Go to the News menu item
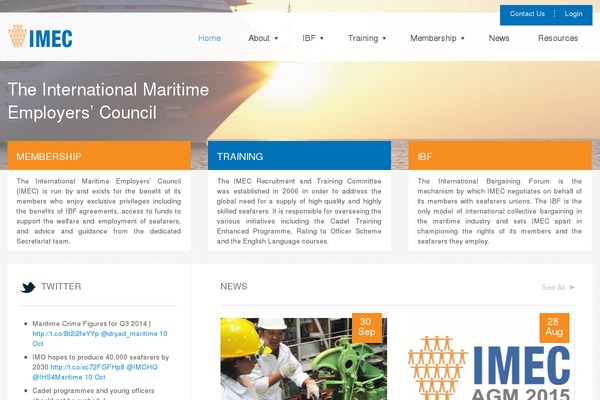This screenshot has width=600, height=400. coord(499,38)
